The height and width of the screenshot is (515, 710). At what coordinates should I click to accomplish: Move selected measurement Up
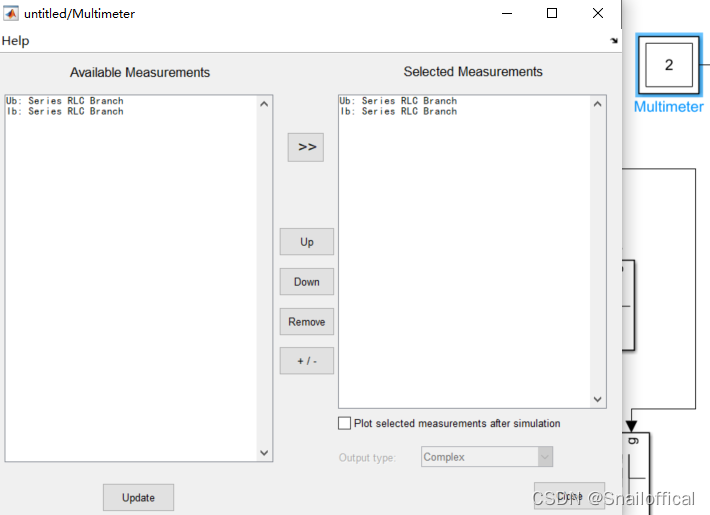[x=307, y=242]
